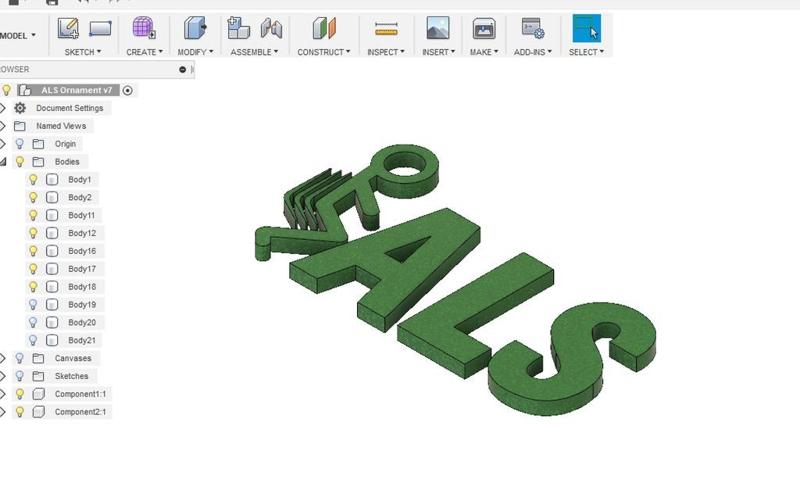Collapse the browser panel with the round button
The width and height of the screenshot is (800, 494).
[x=182, y=69]
